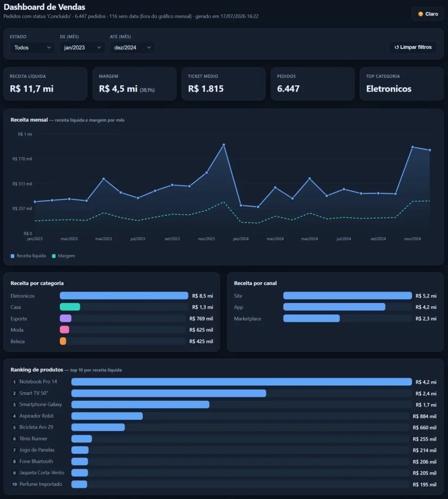Click the pink Moda category bar
This screenshot has width=448, height=499.
tap(65, 330)
